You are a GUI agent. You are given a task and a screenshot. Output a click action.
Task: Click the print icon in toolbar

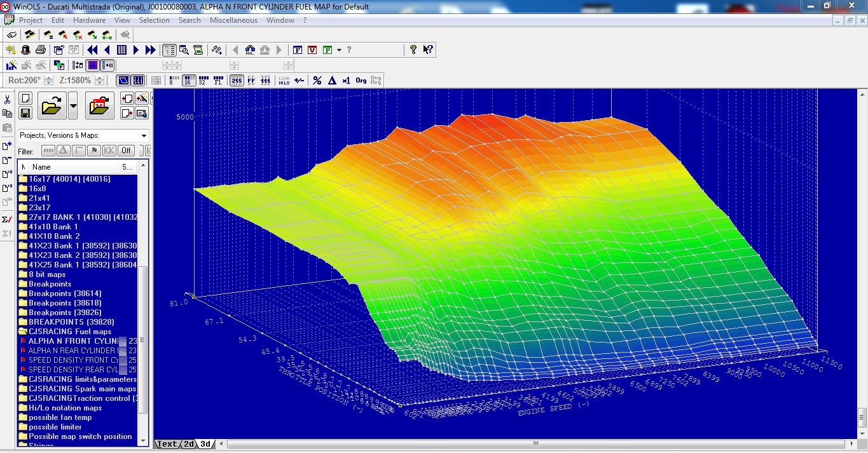tap(41, 50)
